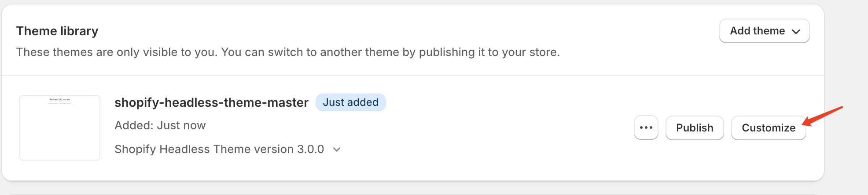Expand the theme version details chevron
The image size is (868, 195).
tap(337, 150)
